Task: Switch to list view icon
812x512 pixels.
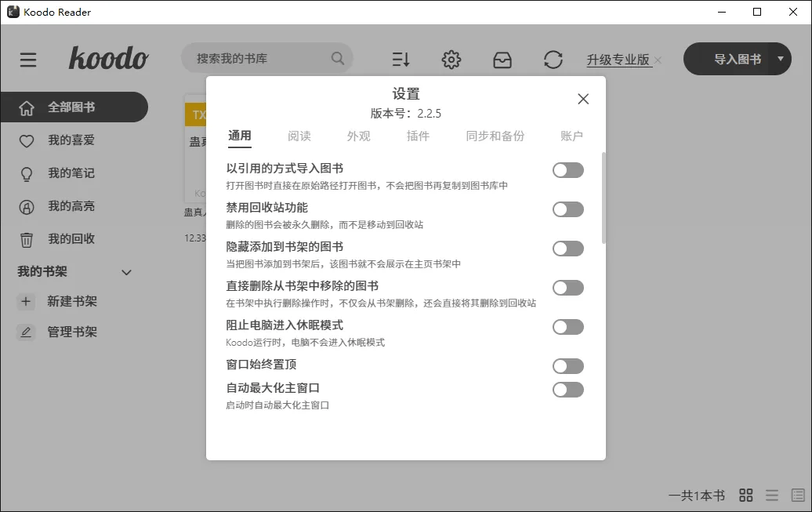Action: [x=772, y=495]
